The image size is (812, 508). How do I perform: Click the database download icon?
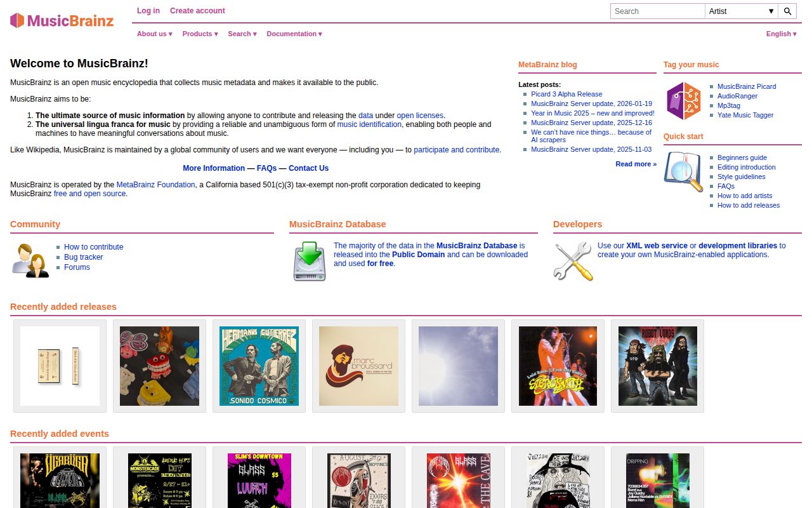click(309, 262)
